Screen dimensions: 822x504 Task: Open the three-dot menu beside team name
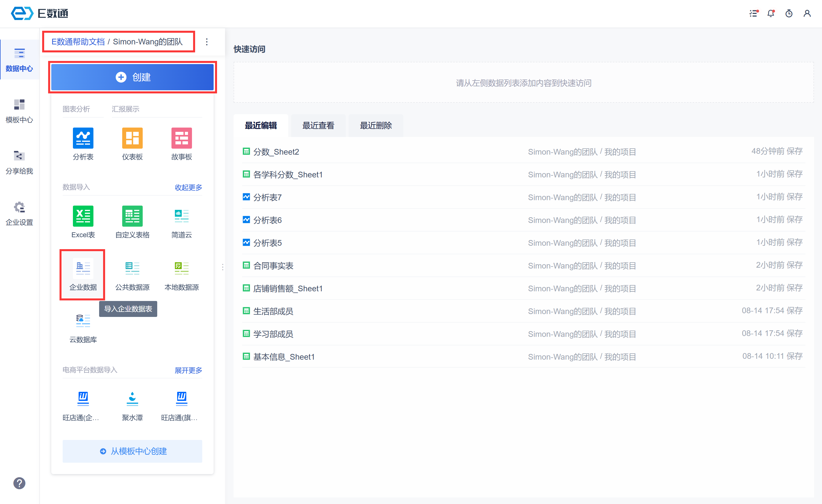tap(207, 42)
